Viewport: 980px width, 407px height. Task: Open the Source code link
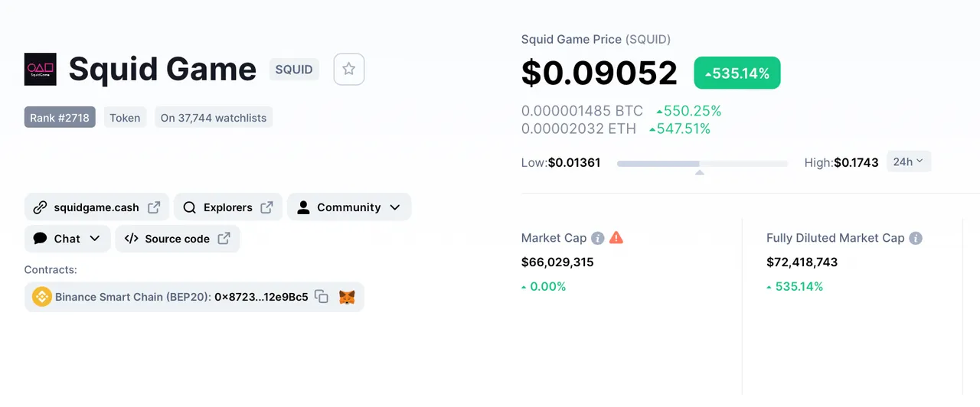click(x=178, y=239)
